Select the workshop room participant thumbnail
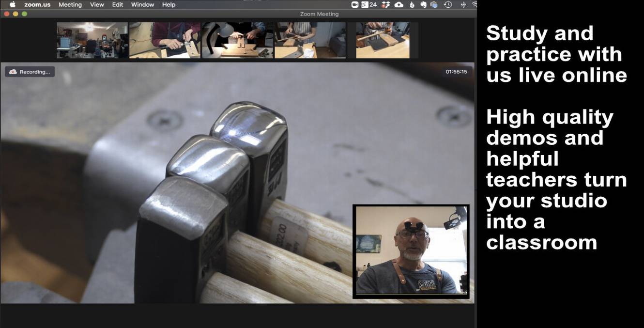The image size is (644, 328). 92,40
